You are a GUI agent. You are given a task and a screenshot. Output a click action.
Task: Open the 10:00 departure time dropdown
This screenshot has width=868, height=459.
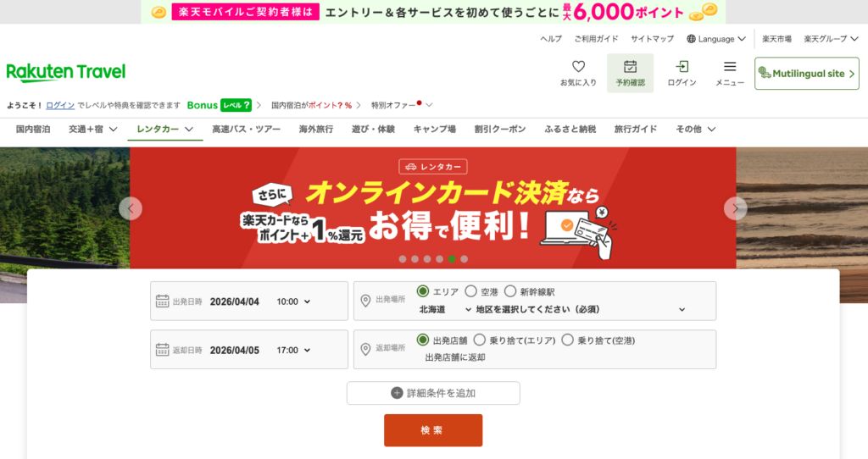(x=293, y=302)
